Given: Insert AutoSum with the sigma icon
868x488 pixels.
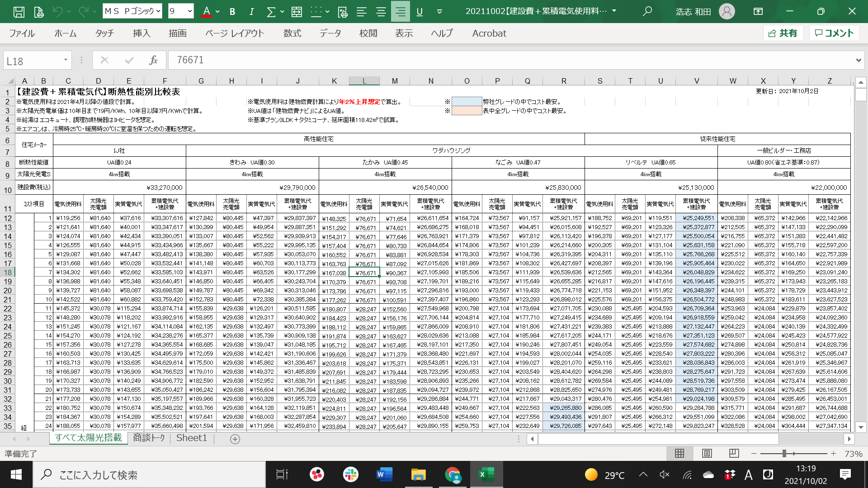Looking at the screenshot, I should (271, 12).
